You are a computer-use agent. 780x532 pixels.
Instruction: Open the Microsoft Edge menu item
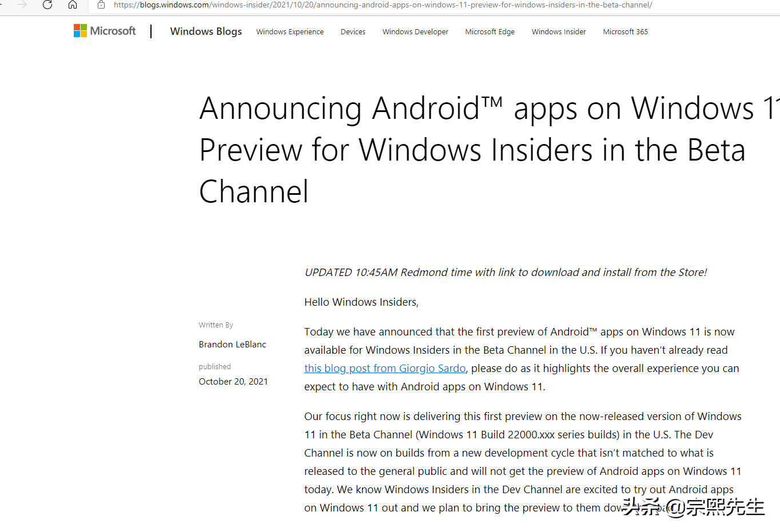(x=490, y=32)
